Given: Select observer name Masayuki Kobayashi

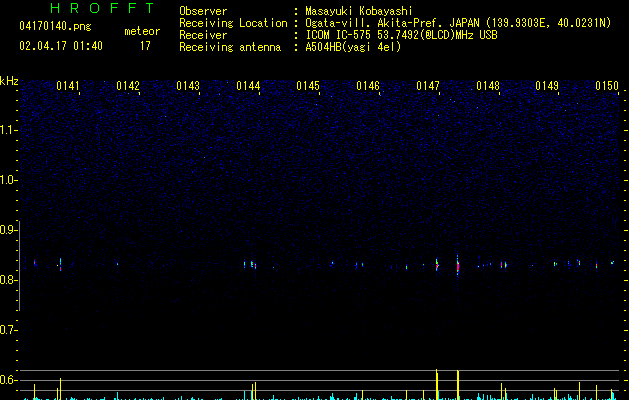Looking at the screenshot, I should point(359,11).
